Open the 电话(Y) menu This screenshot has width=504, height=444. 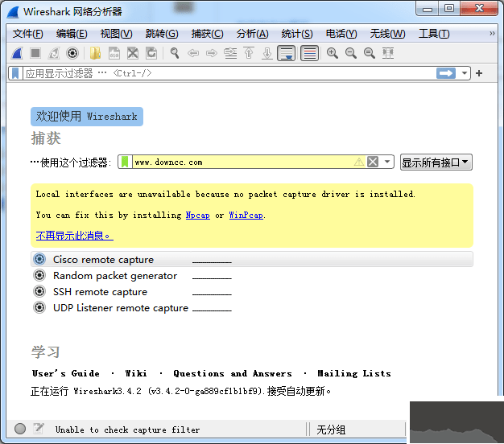click(x=341, y=34)
